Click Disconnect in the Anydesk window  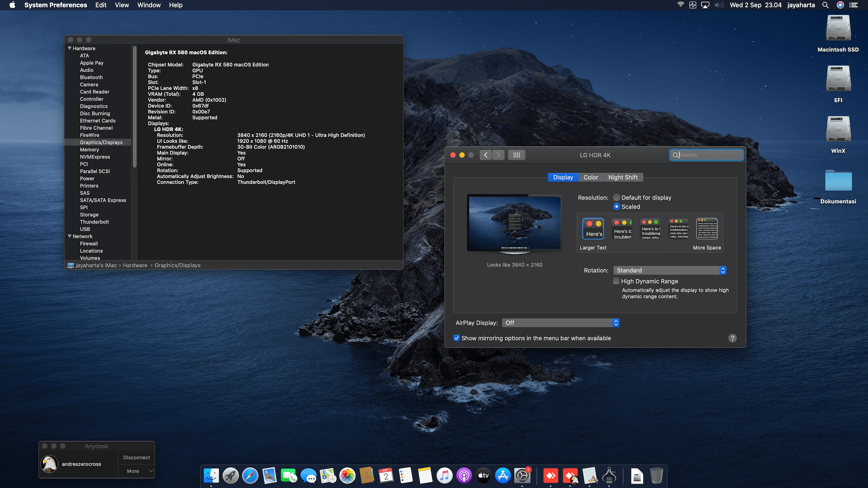click(x=137, y=457)
